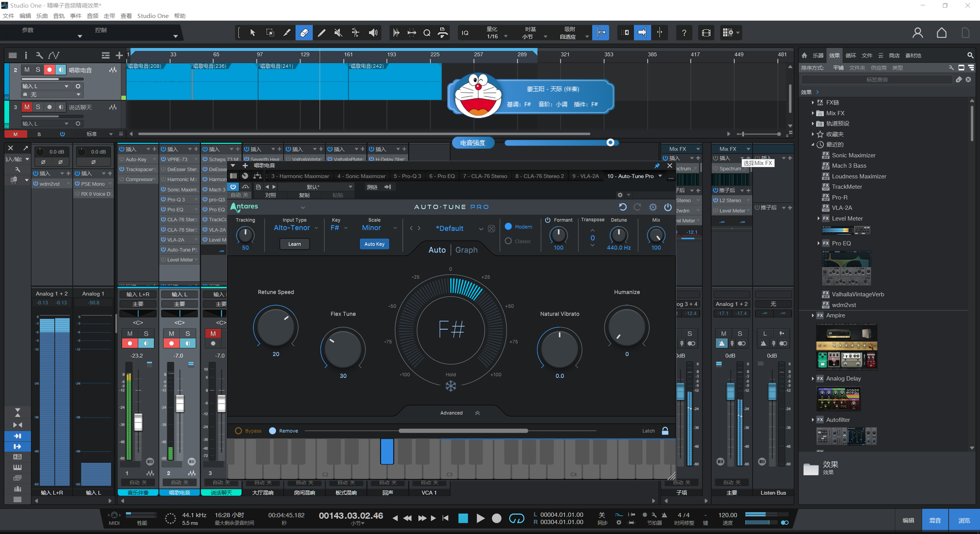Viewport: 980px width, 534px height.
Task: Click the 浏览 view button
Action: 964,520
